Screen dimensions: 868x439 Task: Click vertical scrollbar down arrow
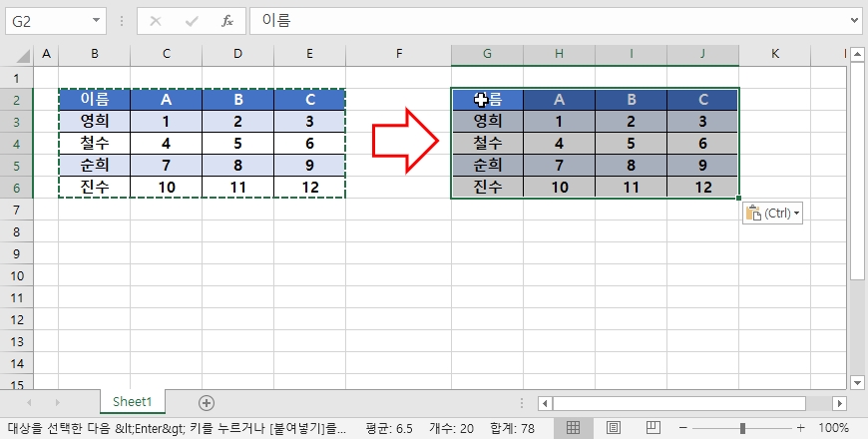pyautogui.click(x=857, y=382)
